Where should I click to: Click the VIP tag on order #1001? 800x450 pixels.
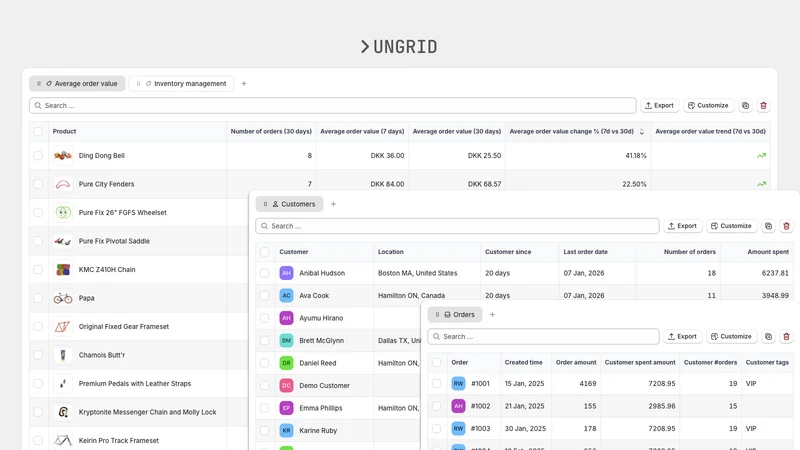pos(751,383)
